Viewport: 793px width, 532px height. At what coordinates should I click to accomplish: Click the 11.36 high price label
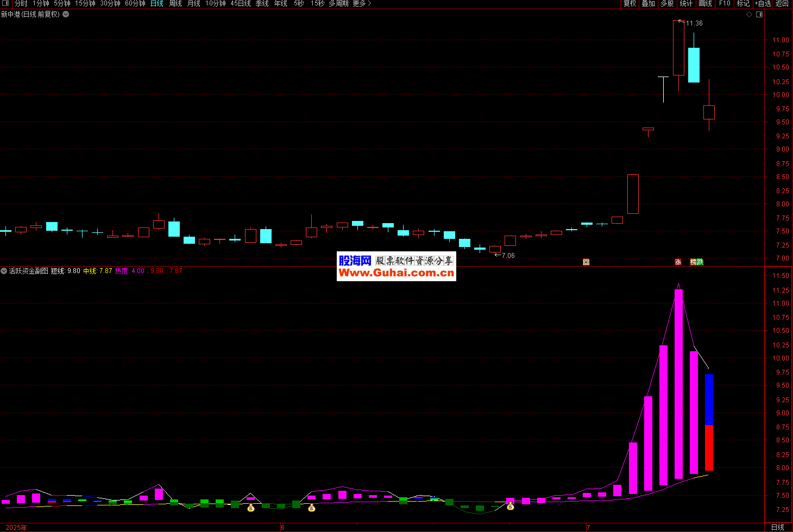point(694,23)
